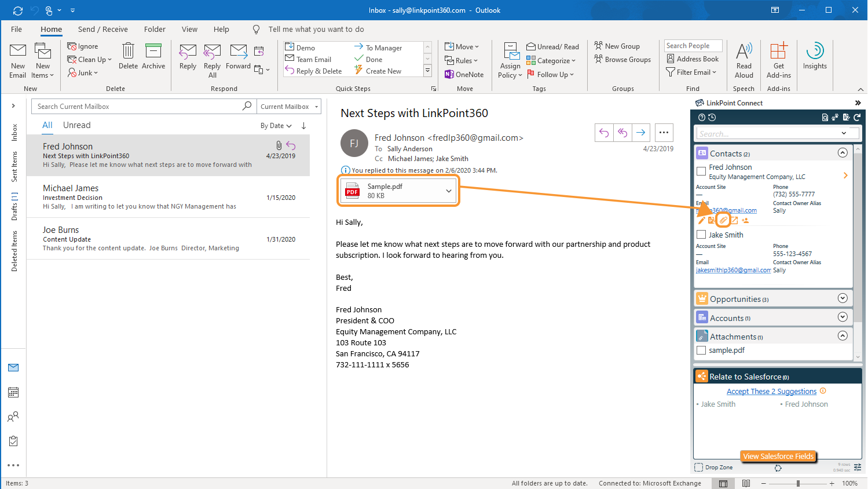868x489 pixels.
Task: Expand the folder pane chevron
Action: coord(13,106)
